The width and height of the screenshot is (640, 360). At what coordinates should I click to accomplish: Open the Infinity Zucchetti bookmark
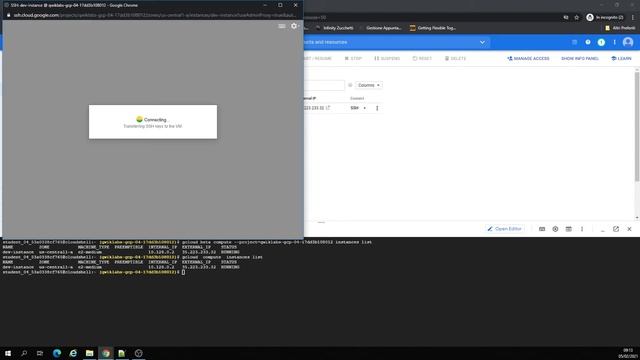(335, 28)
